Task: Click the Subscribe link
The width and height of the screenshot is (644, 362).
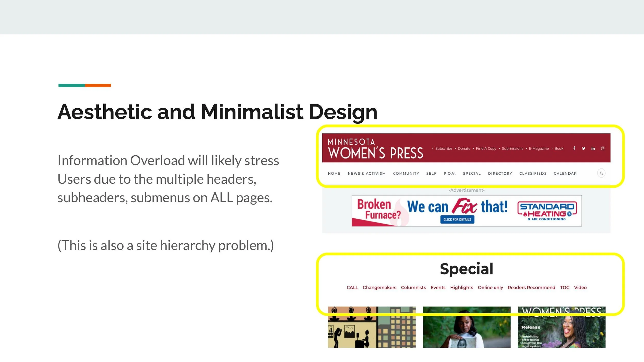Action: pos(443,149)
